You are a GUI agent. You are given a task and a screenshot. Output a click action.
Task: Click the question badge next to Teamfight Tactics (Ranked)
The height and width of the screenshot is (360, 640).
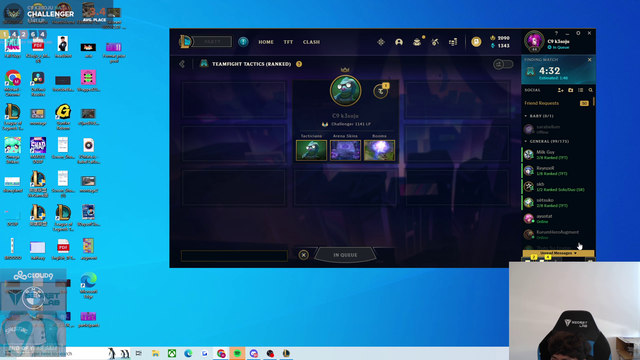pyautogui.click(x=299, y=64)
